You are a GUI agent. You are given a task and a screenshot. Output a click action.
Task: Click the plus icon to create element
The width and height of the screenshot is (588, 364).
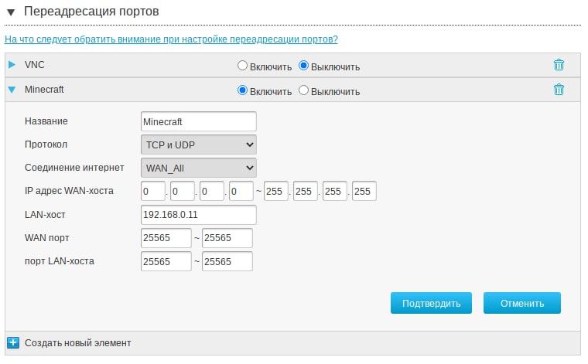tap(13, 342)
